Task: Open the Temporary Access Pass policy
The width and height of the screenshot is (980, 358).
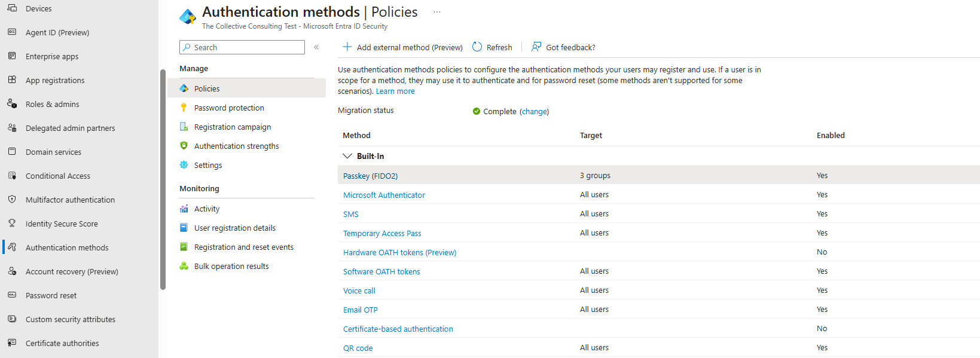Action: [382, 233]
